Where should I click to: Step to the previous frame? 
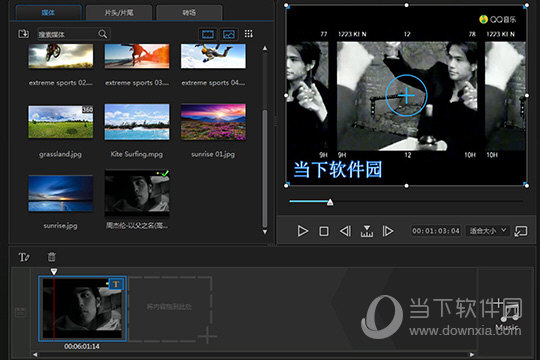345,231
